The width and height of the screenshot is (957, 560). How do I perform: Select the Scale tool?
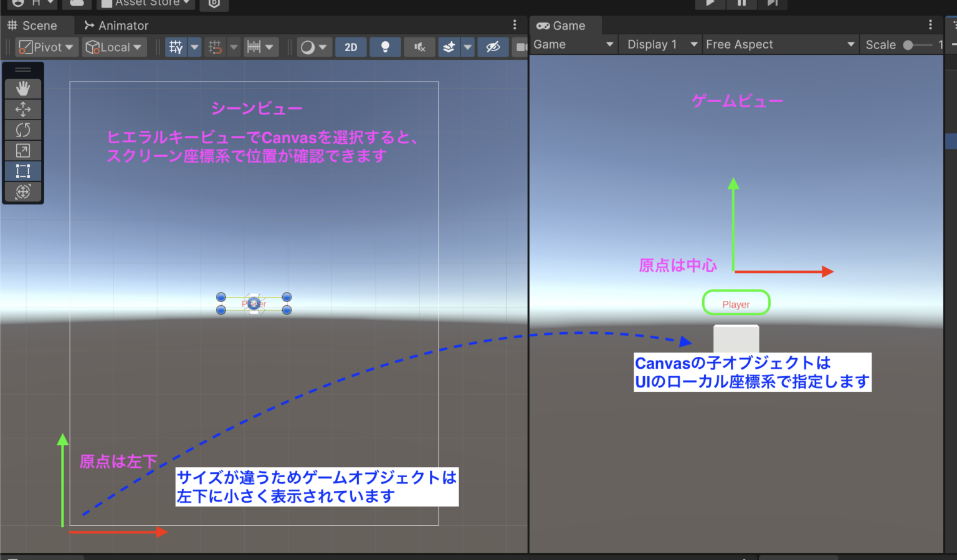point(23,150)
